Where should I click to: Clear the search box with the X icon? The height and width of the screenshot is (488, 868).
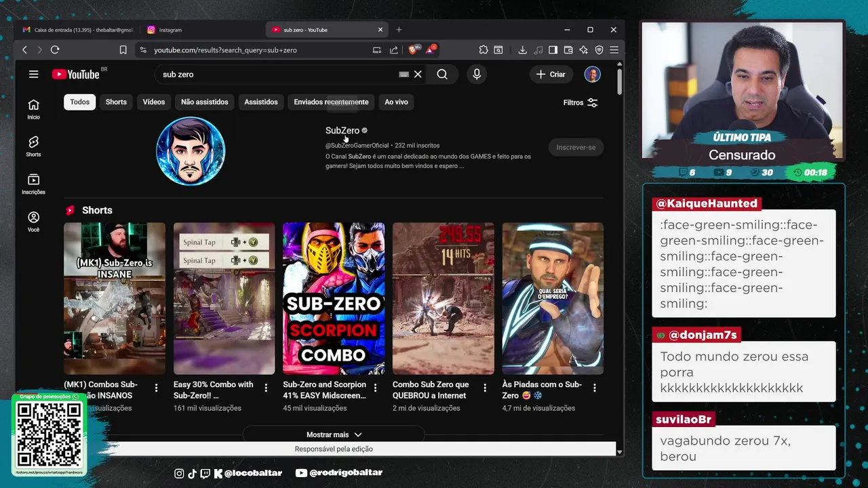tap(418, 75)
